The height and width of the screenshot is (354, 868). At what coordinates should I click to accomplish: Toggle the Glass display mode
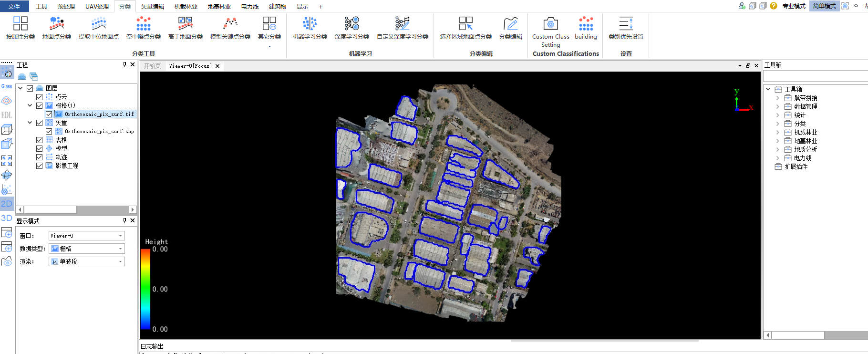(7, 86)
